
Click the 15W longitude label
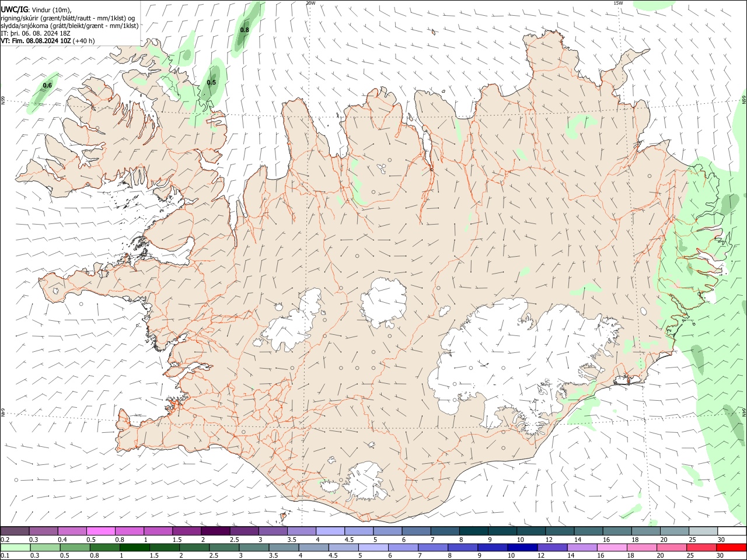[618, 3]
